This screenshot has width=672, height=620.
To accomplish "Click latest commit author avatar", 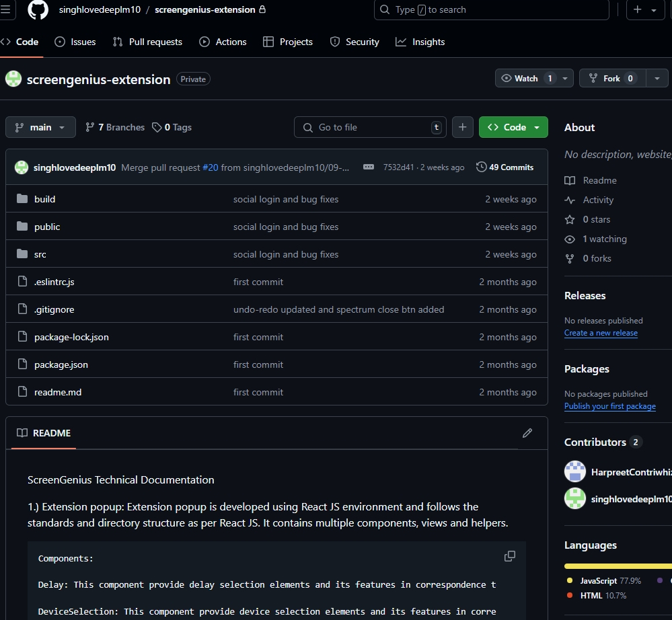I will tap(22, 167).
